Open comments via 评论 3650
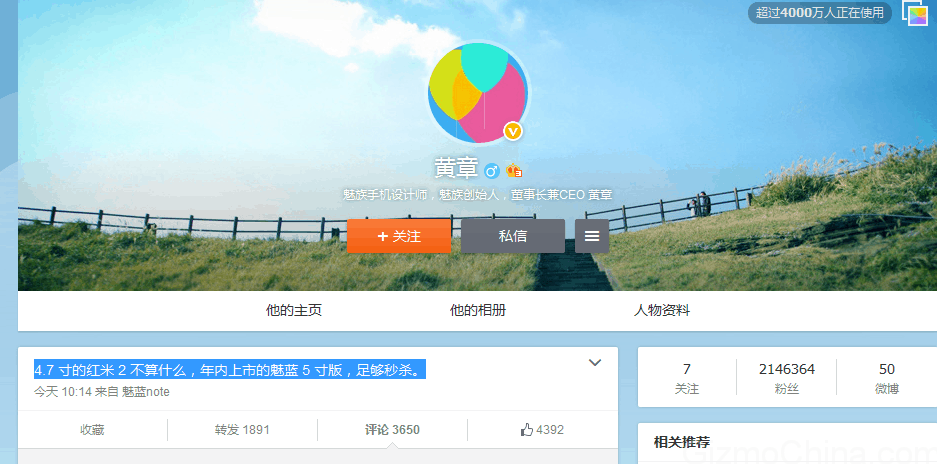The height and width of the screenshot is (464, 937). click(392, 430)
